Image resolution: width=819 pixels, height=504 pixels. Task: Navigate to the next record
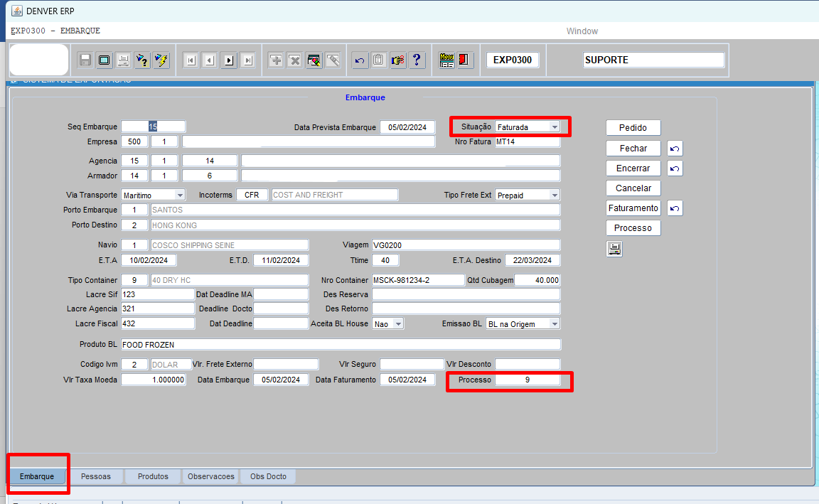pyautogui.click(x=229, y=60)
